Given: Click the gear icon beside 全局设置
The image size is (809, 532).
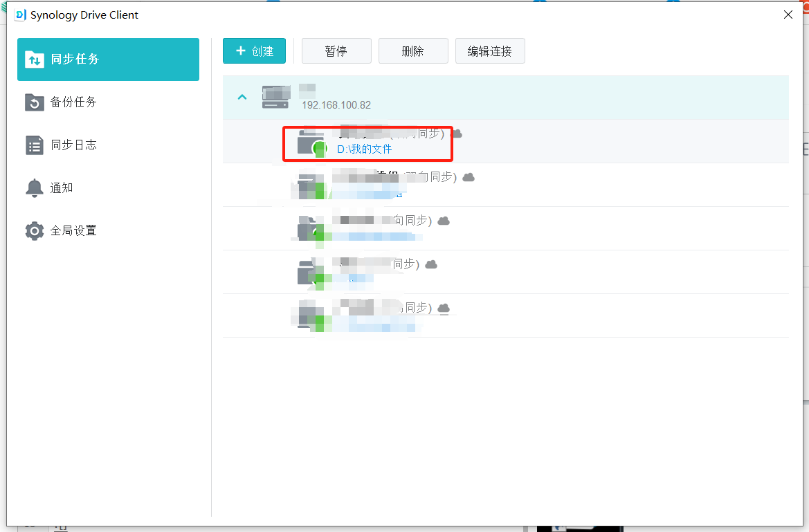Looking at the screenshot, I should (x=35, y=230).
